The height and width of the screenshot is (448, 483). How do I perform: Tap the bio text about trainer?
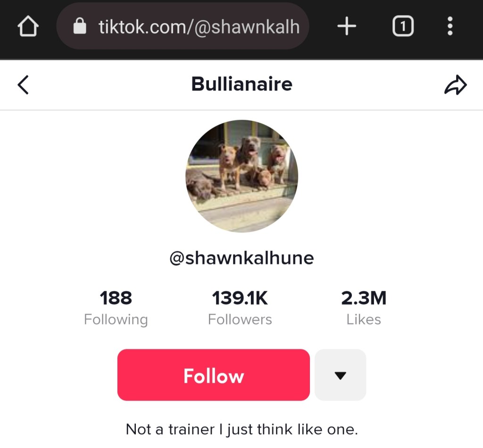[x=242, y=429]
